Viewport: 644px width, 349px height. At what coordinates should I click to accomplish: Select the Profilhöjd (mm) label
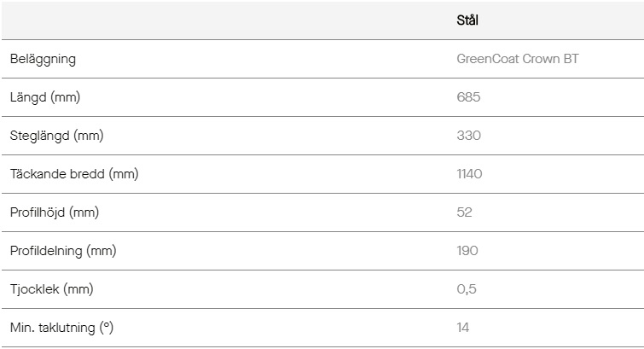pos(55,212)
